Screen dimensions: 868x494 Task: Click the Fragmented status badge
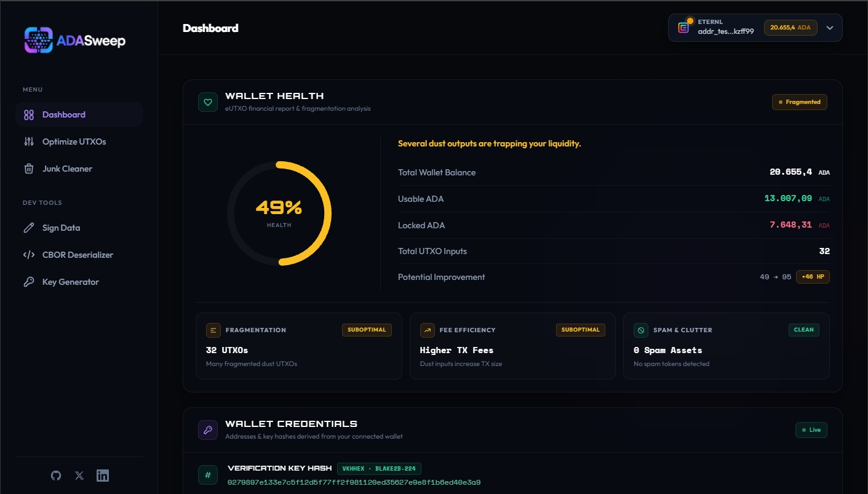click(x=800, y=102)
